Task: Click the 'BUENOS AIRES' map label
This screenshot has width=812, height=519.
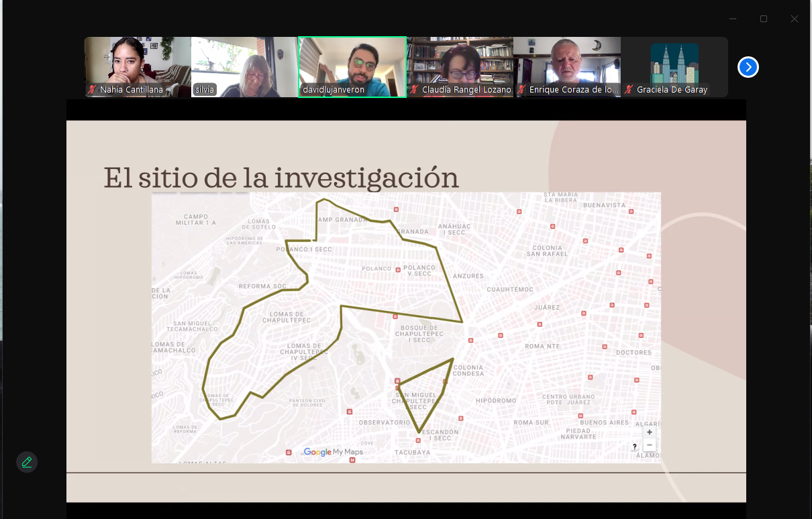Action: [605, 422]
